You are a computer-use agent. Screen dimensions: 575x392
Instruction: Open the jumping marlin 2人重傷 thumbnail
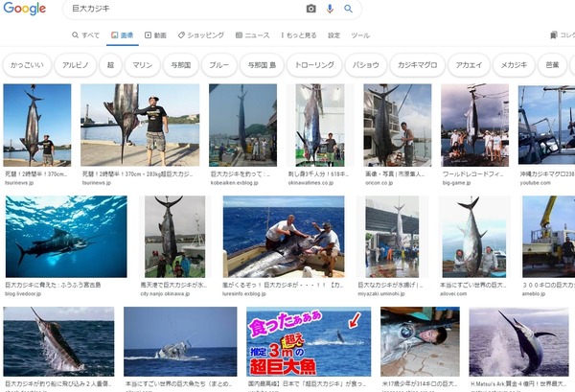58,342
